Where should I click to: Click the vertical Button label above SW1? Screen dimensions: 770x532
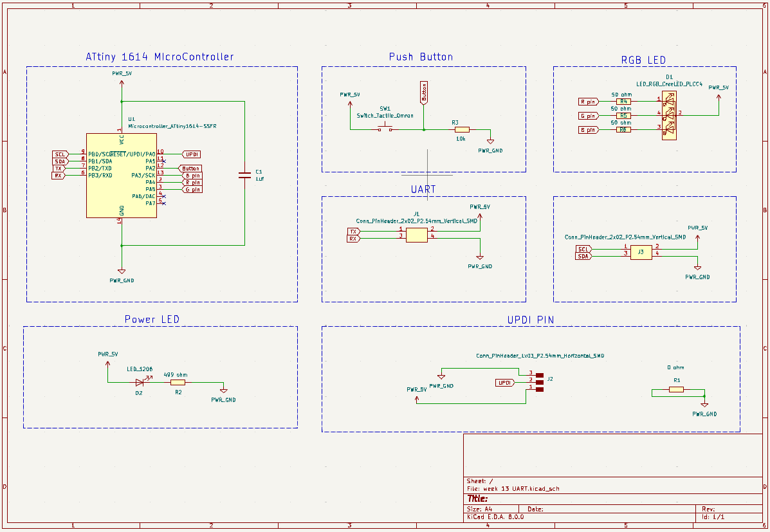click(x=423, y=93)
